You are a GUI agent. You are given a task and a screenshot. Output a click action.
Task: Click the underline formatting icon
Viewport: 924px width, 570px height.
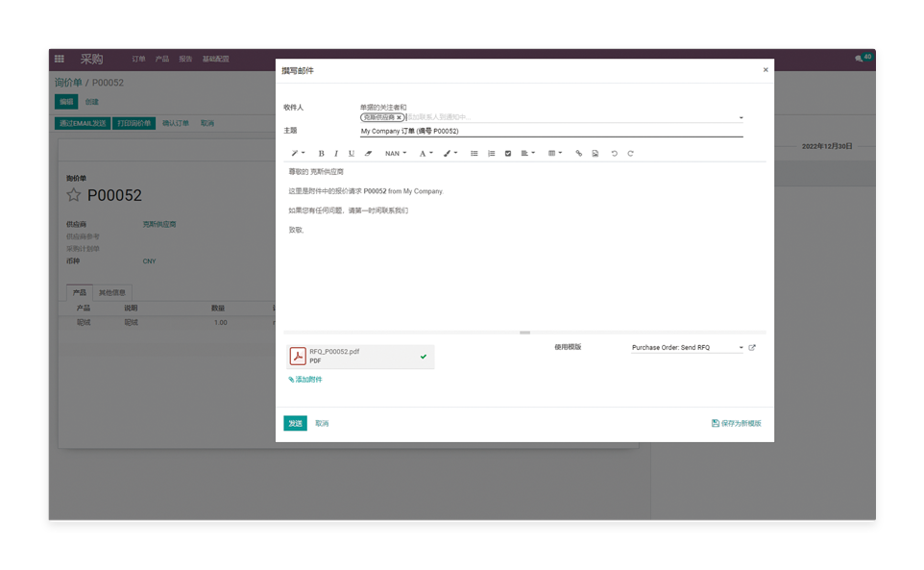[352, 154]
